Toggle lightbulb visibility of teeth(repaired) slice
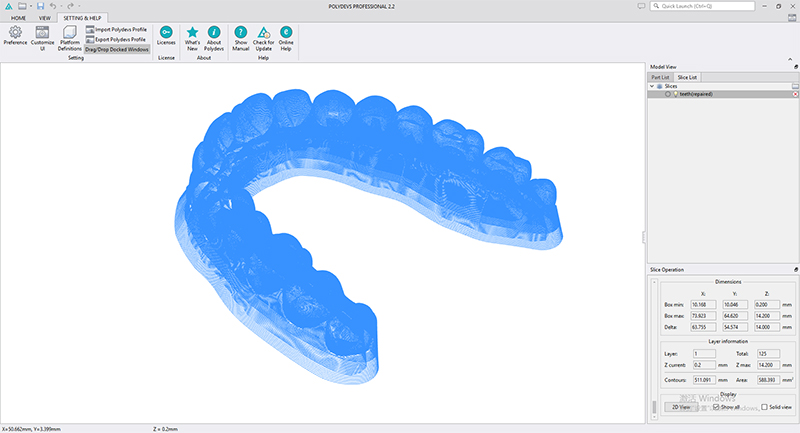The height and width of the screenshot is (433, 800). (676, 94)
